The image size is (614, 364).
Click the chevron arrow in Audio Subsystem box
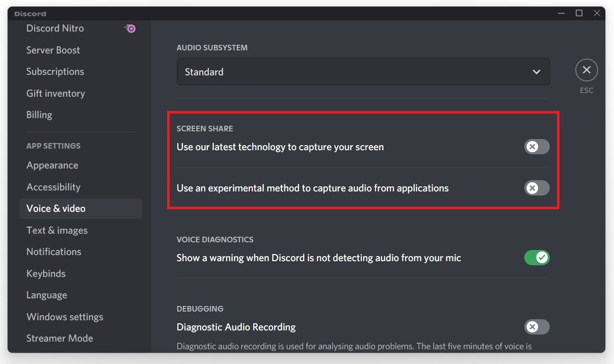point(537,72)
